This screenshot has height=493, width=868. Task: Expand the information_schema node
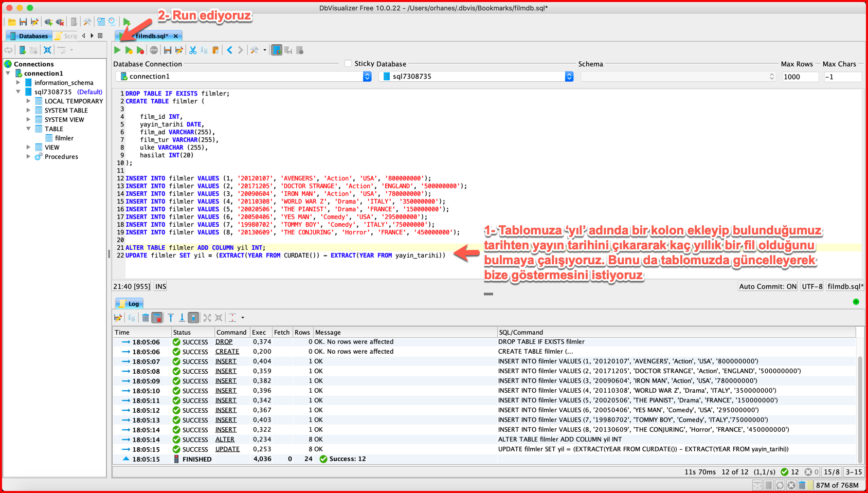pyautogui.click(x=18, y=83)
